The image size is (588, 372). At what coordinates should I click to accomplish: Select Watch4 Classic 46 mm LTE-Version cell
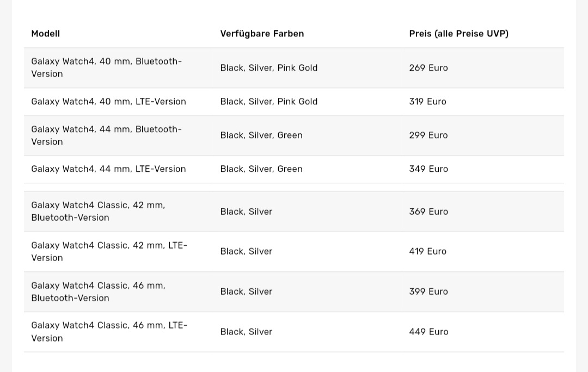click(x=109, y=332)
